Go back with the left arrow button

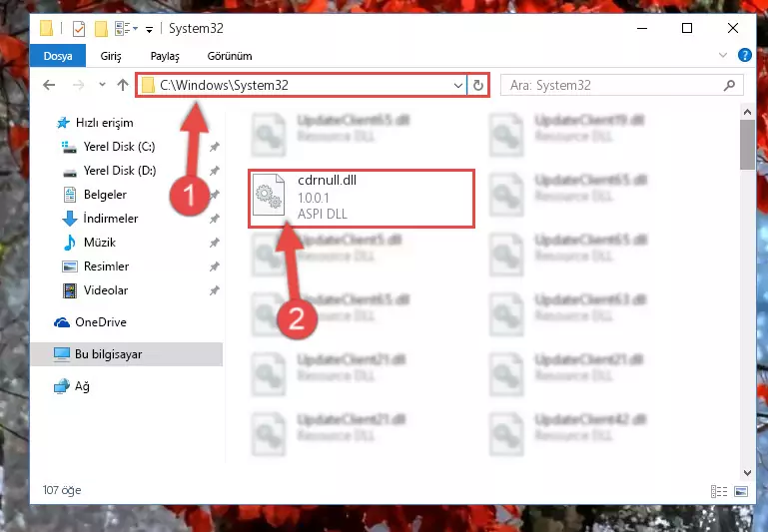(x=49, y=85)
